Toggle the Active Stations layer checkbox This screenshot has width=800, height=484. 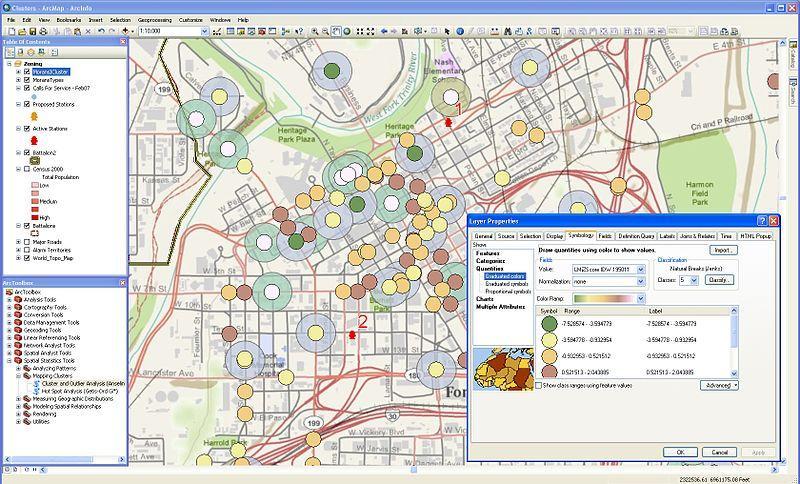[x=27, y=129]
